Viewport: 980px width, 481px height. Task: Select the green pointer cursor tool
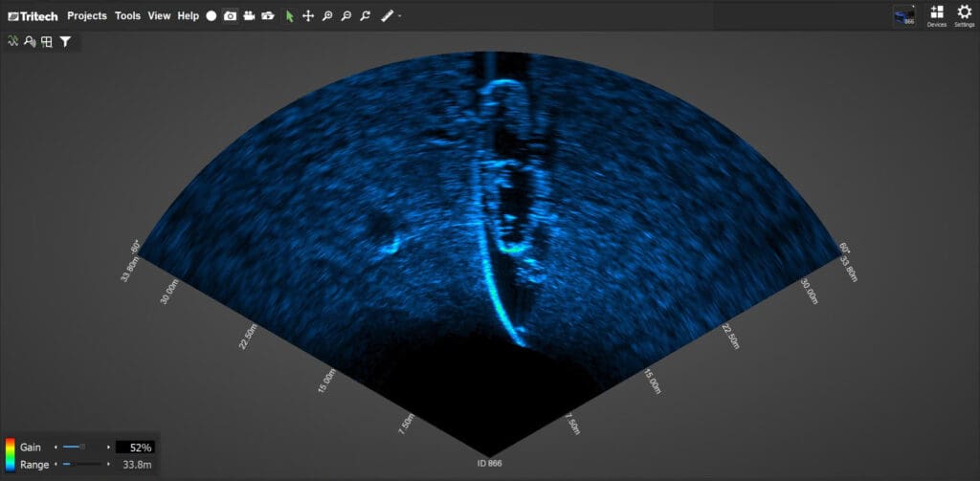[290, 16]
